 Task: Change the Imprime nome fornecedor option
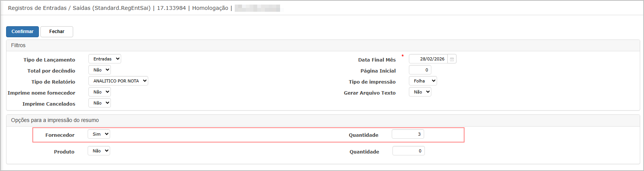(99, 92)
